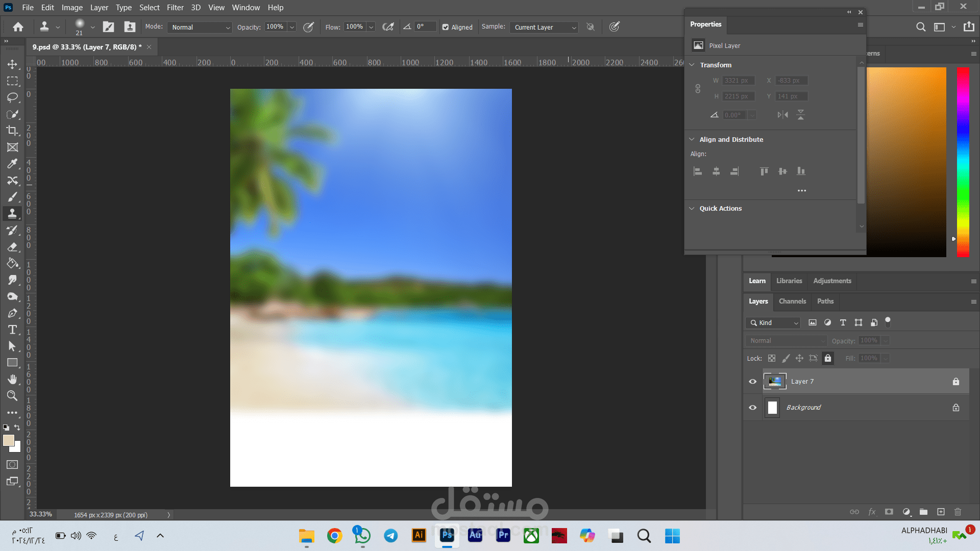980x551 pixels.
Task: Toggle lock all button
Action: [828, 358]
